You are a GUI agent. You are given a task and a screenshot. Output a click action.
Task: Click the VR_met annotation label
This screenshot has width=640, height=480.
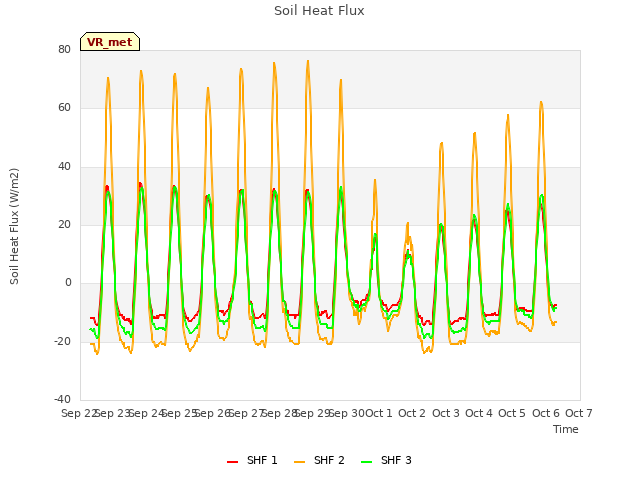tap(110, 42)
